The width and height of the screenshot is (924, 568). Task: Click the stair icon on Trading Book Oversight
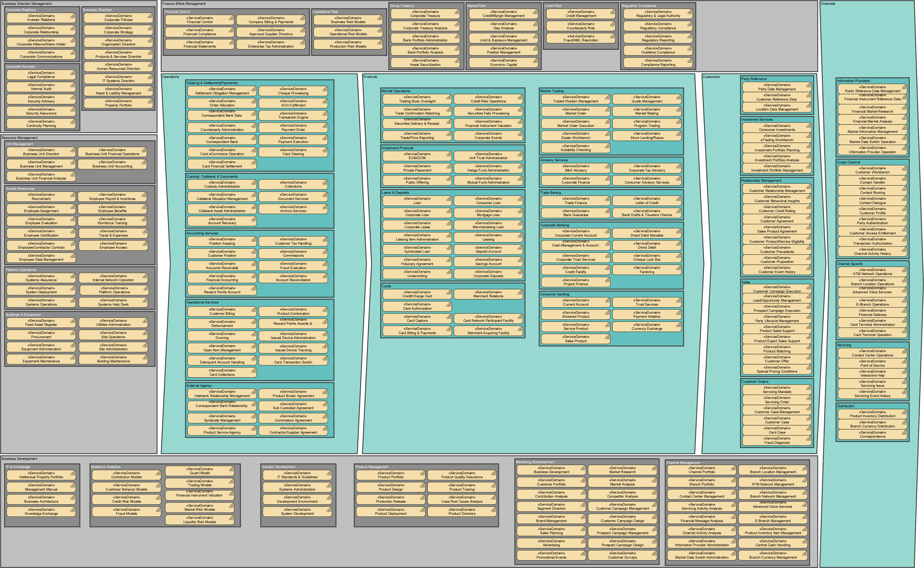point(449,97)
